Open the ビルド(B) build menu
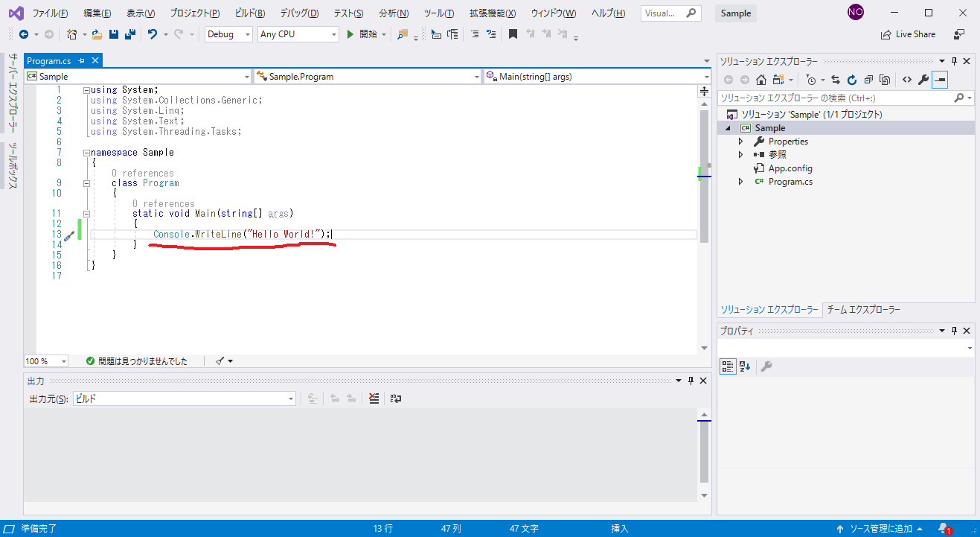Viewport: 980px width, 537px height. 249,13
